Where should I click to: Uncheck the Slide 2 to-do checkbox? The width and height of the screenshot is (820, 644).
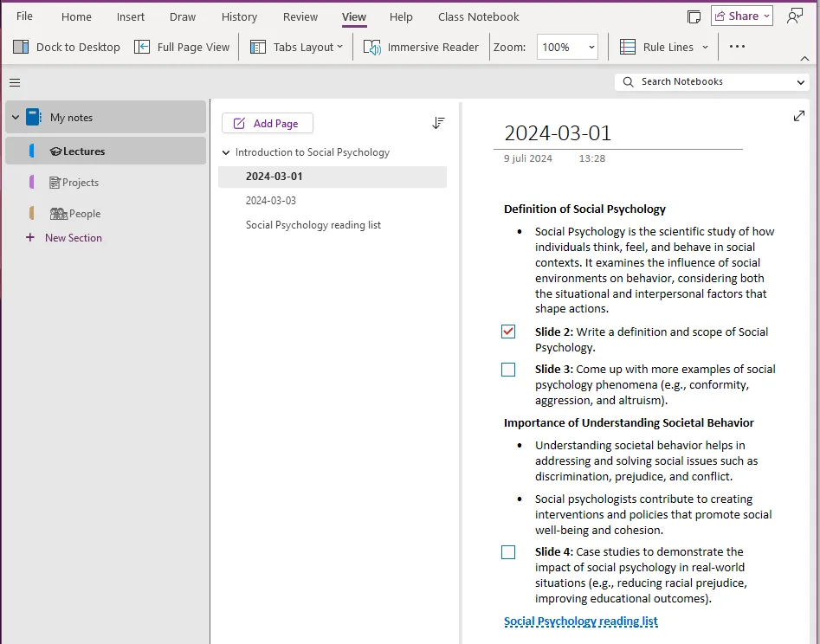coord(508,332)
